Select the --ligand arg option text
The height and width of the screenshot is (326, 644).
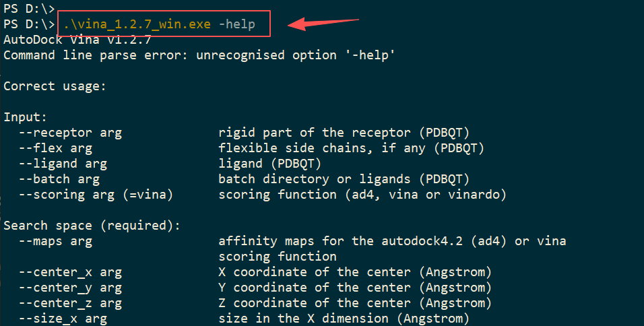pyautogui.click(x=63, y=164)
